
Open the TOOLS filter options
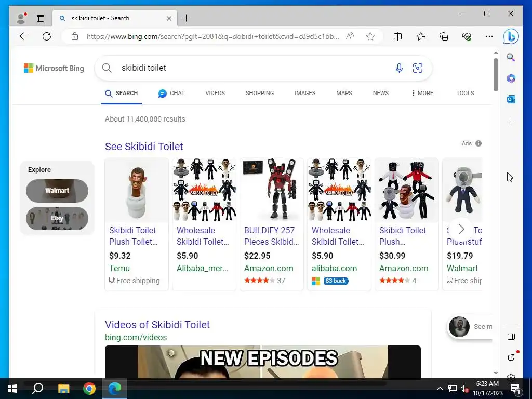pyautogui.click(x=465, y=93)
